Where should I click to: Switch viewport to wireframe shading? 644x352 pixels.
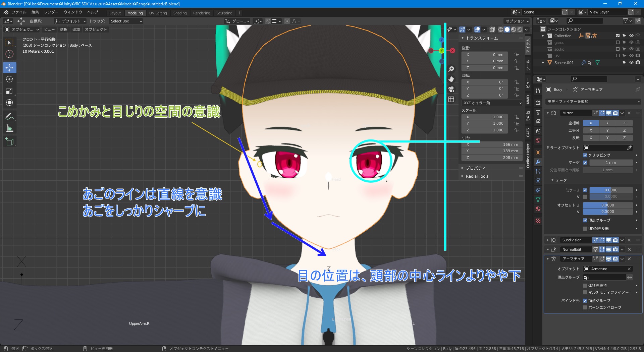500,30
